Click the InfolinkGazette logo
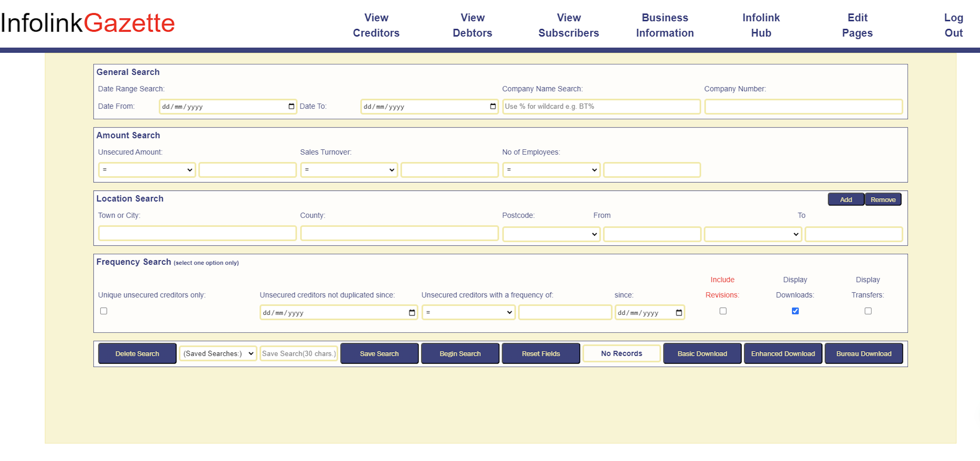980x461 pixels. tap(88, 23)
